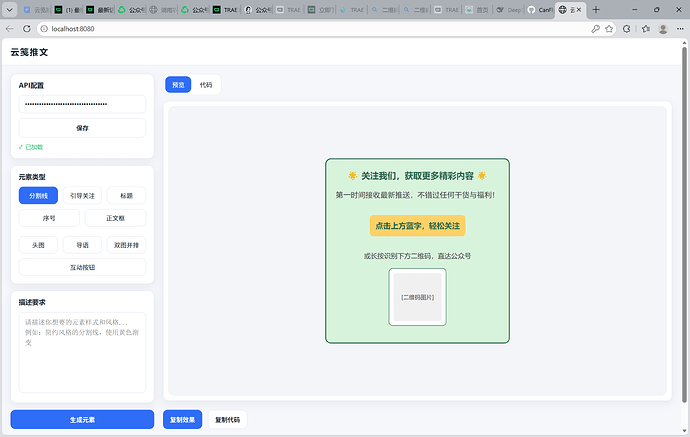Viewport: 690px width, 437px height.
Task: Switch to the 代码 tab
Action: 206,85
